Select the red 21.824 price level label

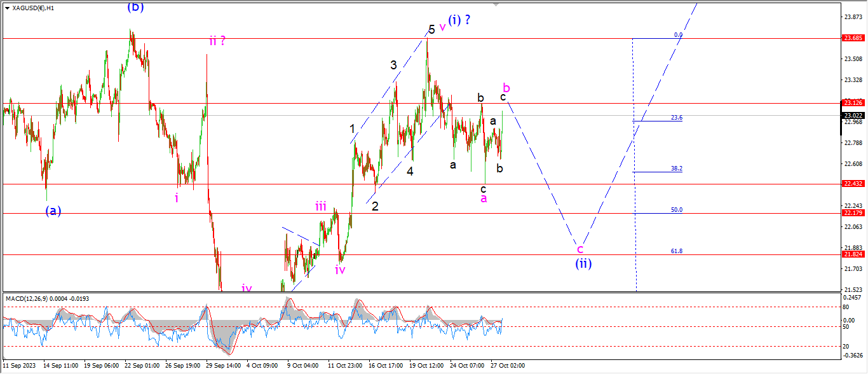click(852, 254)
